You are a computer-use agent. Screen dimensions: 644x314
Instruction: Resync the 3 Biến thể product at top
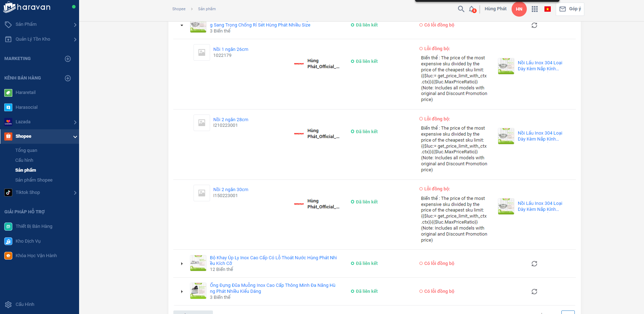pyautogui.click(x=534, y=25)
